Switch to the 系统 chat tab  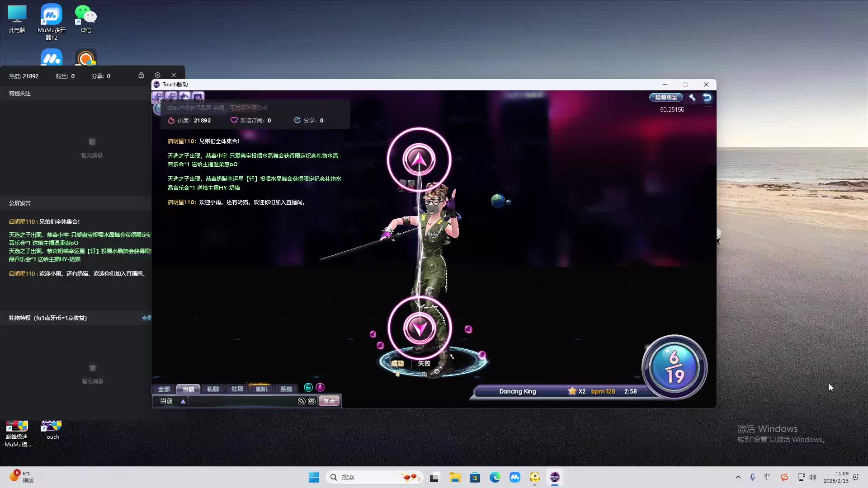(x=286, y=389)
